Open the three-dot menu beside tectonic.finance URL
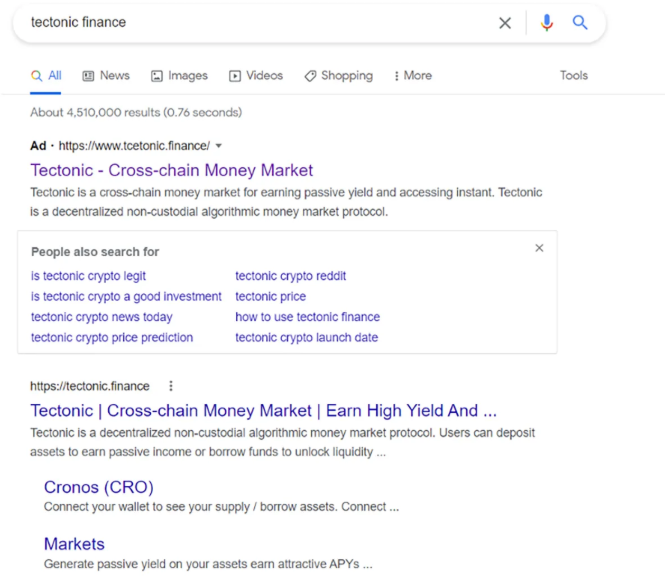 coord(171,386)
